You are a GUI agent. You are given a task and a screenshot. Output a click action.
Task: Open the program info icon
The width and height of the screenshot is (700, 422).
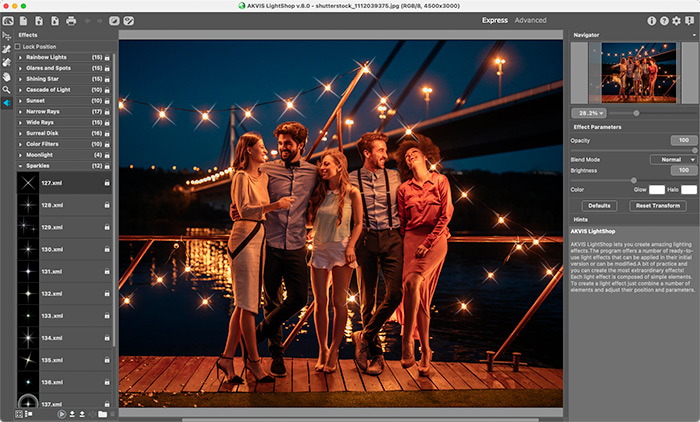(x=652, y=20)
